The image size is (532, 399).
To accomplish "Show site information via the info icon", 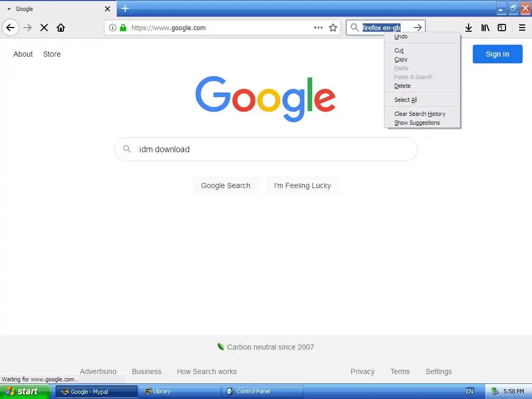I will (x=112, y=28).
